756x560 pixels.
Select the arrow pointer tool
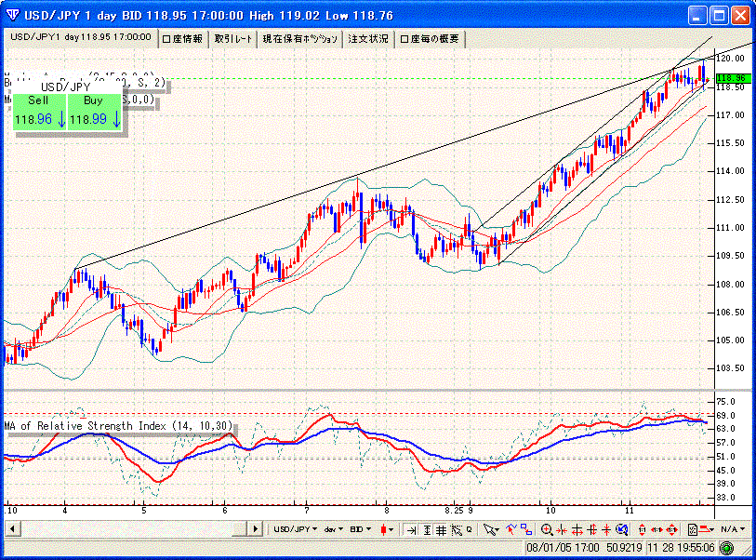click(x=489, y=528)
